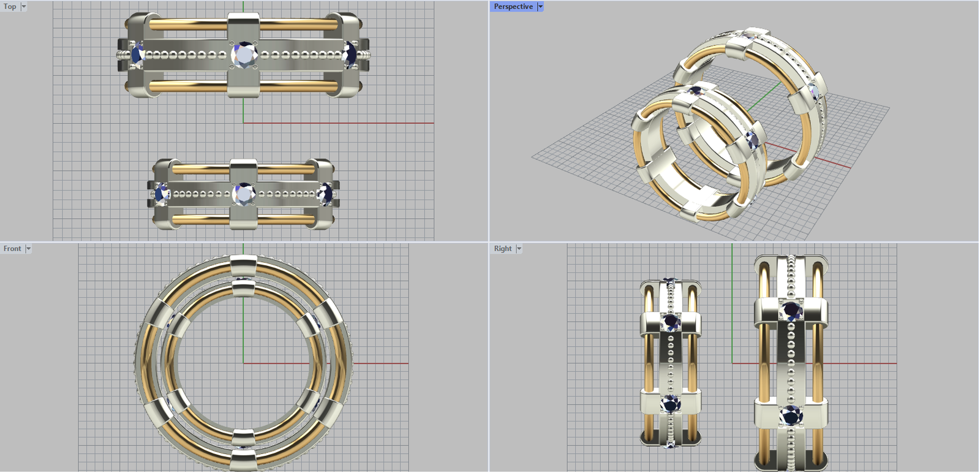
Task: Click bottom silver clasp of outer ring, Front view
Action: coord(243,461)
